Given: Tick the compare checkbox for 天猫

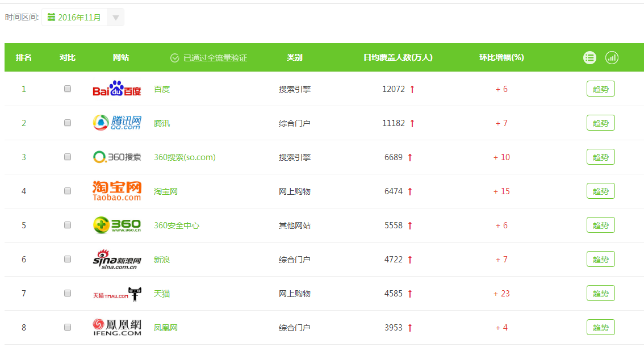Looking at the screenshot, I should pyautogui.click(x=68, y=293).
